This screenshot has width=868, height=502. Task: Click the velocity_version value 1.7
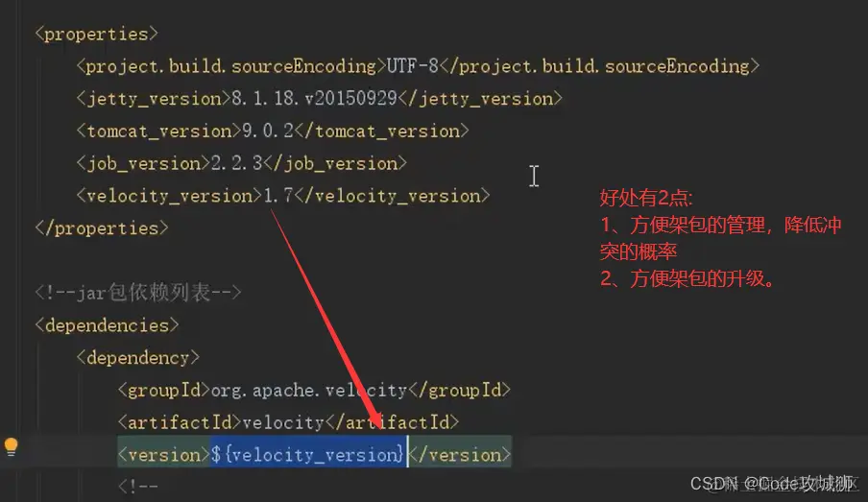click(x=277, y=196)
